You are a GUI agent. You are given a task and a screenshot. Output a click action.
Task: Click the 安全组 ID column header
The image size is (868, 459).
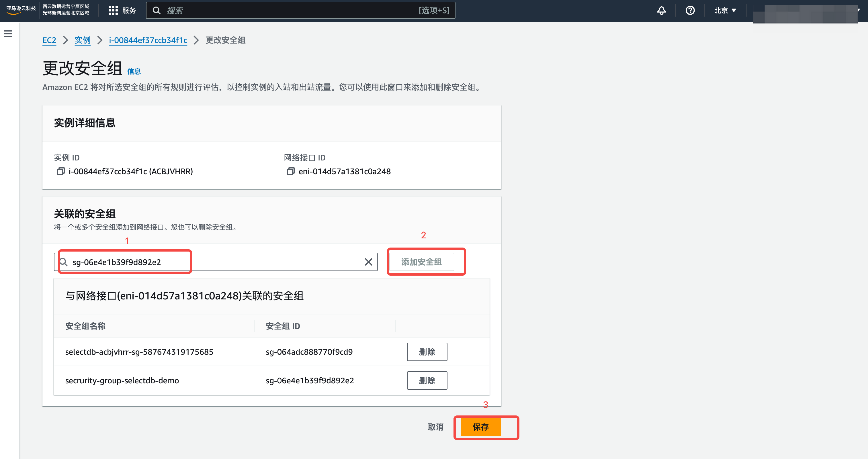tap(283, 326)
